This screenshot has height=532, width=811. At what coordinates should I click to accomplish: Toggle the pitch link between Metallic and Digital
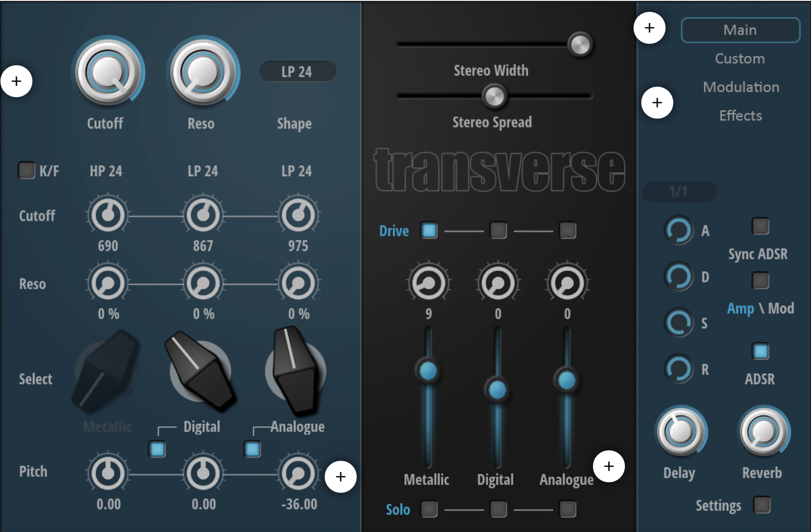157,449
